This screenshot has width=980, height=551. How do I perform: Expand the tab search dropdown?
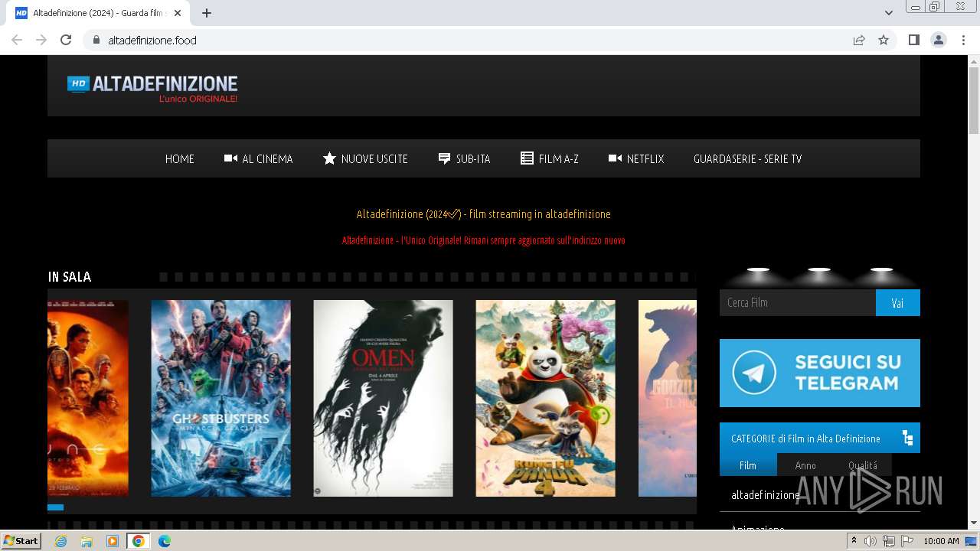[x=889, y=13]
